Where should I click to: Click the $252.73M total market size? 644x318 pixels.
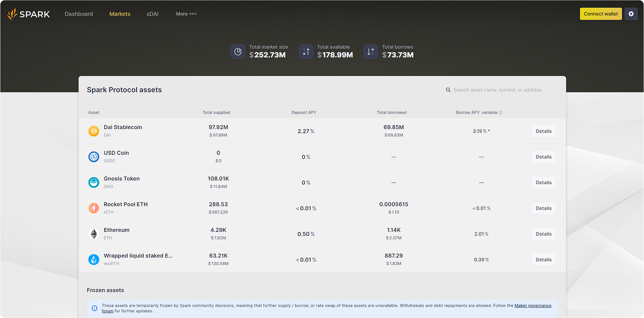click(x=267, y=55)
